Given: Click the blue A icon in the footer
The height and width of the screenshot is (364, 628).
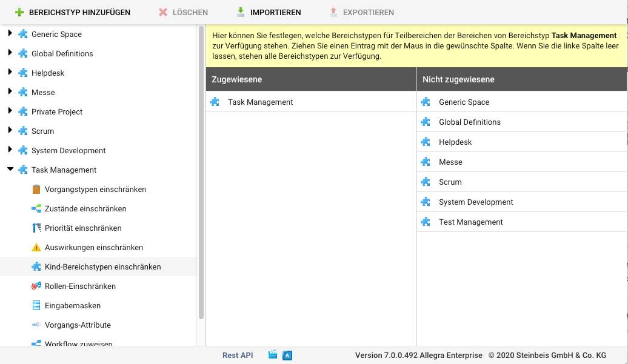Looking at the screenshot, I should [x=287, y=356].
